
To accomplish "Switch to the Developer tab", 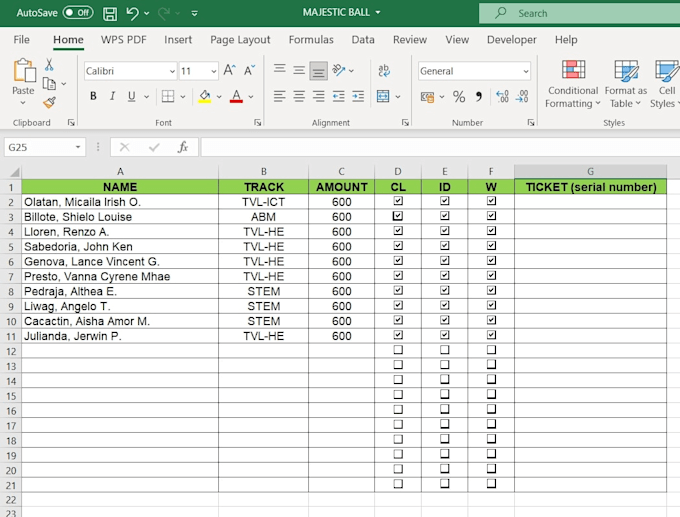I will [511, 40].
